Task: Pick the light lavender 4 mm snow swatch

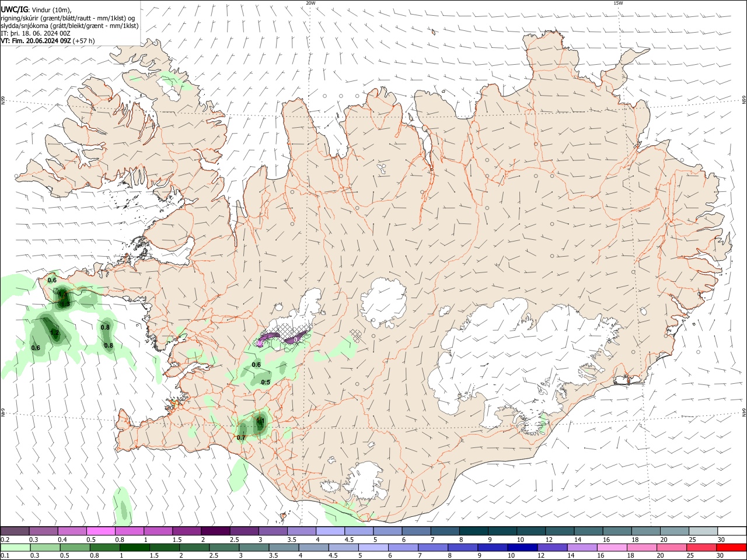Action: pos(330,531)
